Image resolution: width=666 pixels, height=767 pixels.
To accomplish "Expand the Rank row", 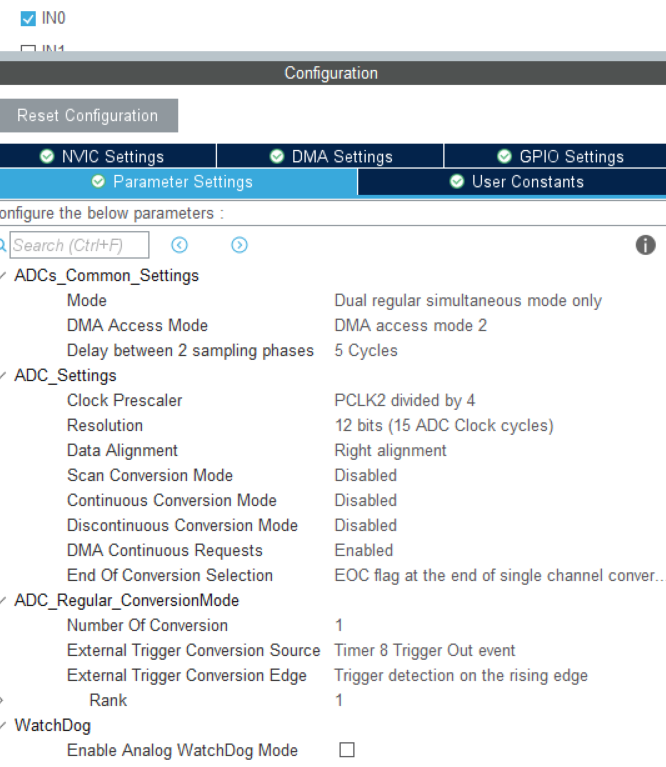I will pyautogui.click(x=2, y=700).
